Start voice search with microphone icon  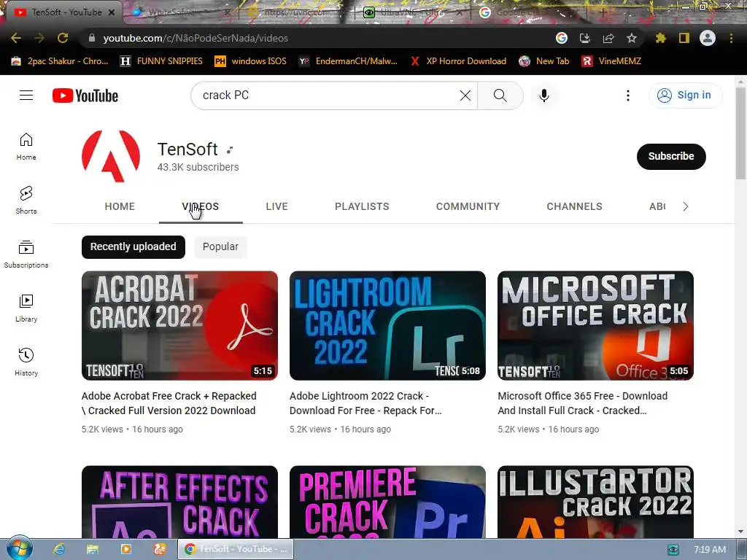[543, 96]
